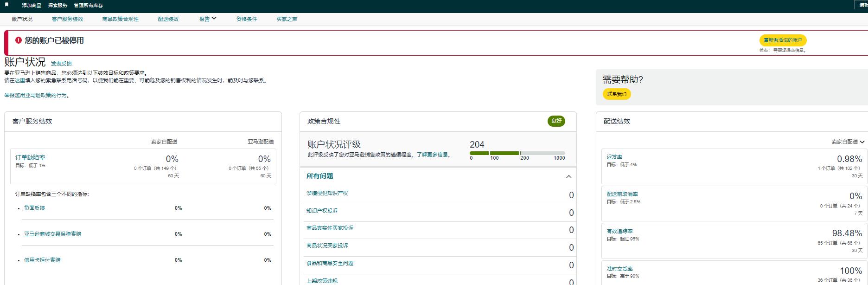This screenshot has height=285, width=868.
Task: Click the bookmark flag icon in top bar
Action: (x=6, y=5)
